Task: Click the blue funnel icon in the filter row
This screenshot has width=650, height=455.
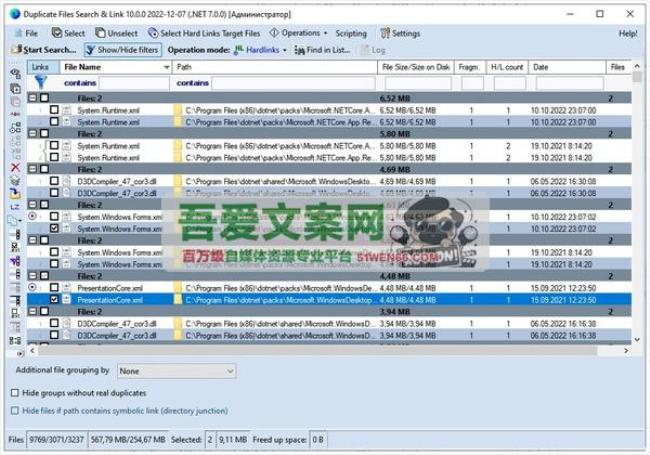Action: tap(41, 82)
